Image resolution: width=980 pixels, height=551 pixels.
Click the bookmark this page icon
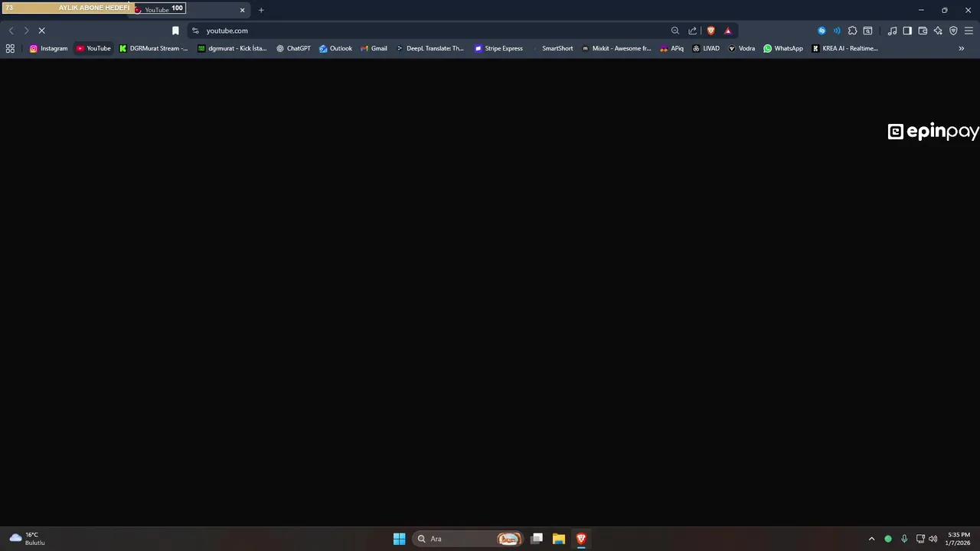coord(175,31)
